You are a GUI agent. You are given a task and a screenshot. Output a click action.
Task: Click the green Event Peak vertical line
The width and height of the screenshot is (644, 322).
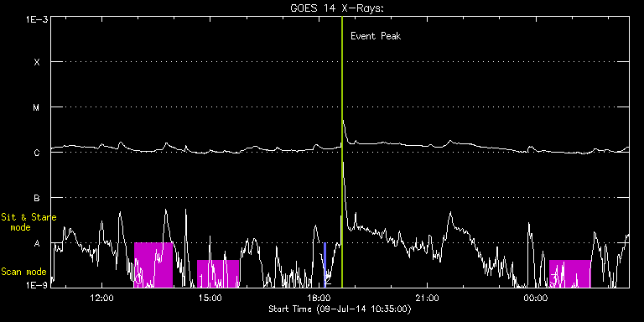[x=342, y=152]
